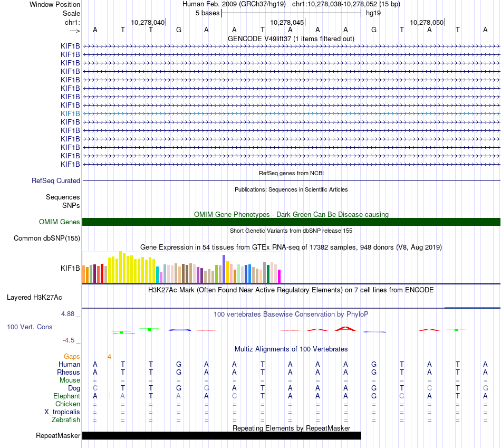This screenshot has height=448, width=501.
Task: Click the 100 Vert. Cons label
Action: pyautogui.click(x=30, y=327)
